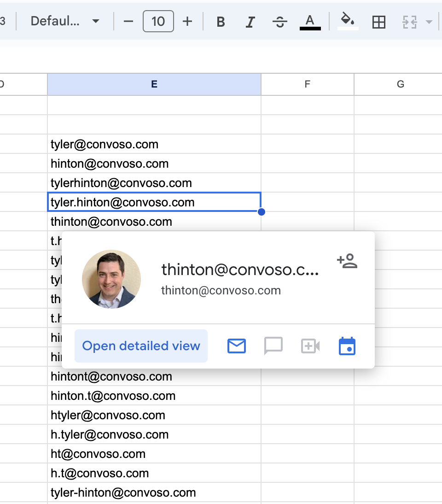Click the font size field showing 10
442x504 pixels.
pos(158,21)
